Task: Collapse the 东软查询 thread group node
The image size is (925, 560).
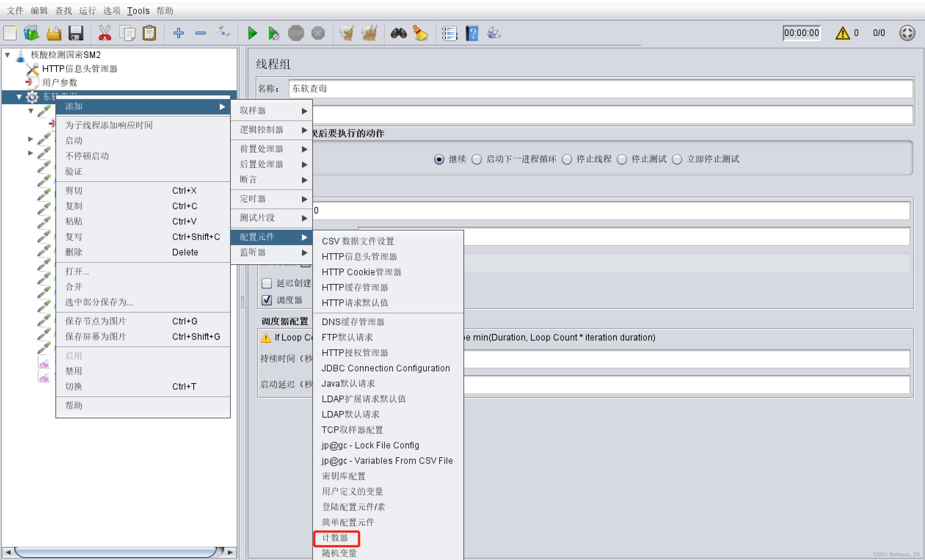Action: (19, 97)
